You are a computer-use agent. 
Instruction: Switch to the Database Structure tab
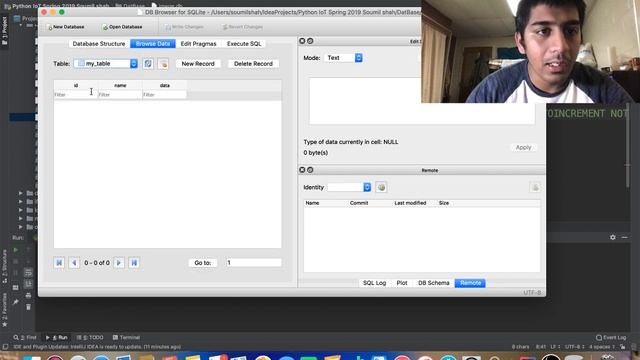click(99, 44)
